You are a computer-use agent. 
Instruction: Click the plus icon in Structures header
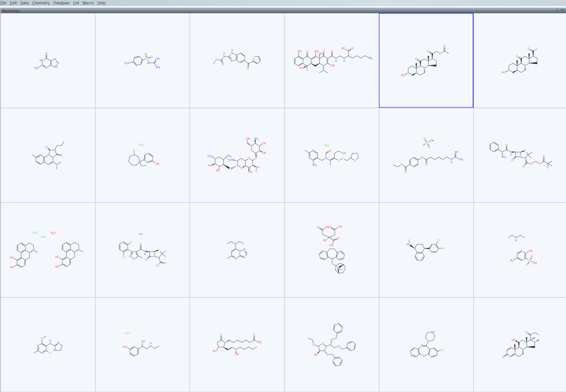[557, 10]
